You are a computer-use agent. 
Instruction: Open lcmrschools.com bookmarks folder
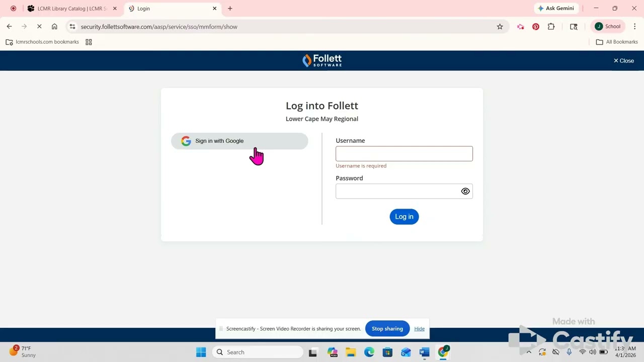42,42
